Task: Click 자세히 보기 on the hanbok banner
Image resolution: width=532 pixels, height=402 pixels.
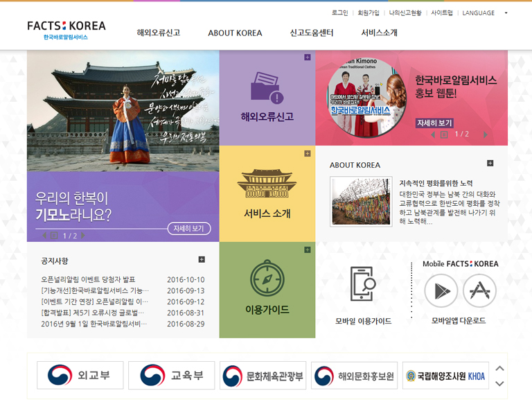Action: (188, 228)
